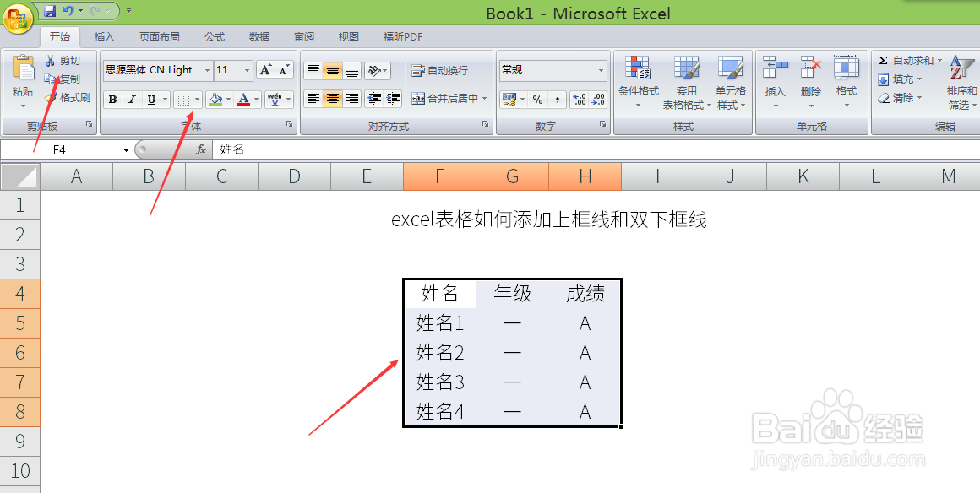The height and width of the screenshot is (493, 980).
Task: Decrease decimal places
Action: [x=598, y=100]
